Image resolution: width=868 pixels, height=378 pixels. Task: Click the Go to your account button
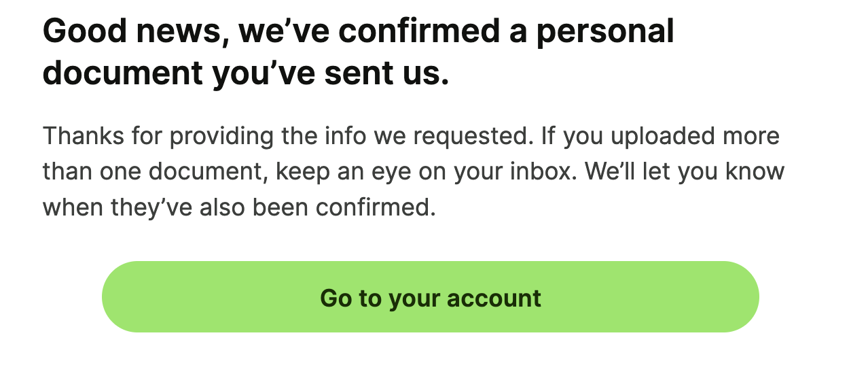click(430, 297)
